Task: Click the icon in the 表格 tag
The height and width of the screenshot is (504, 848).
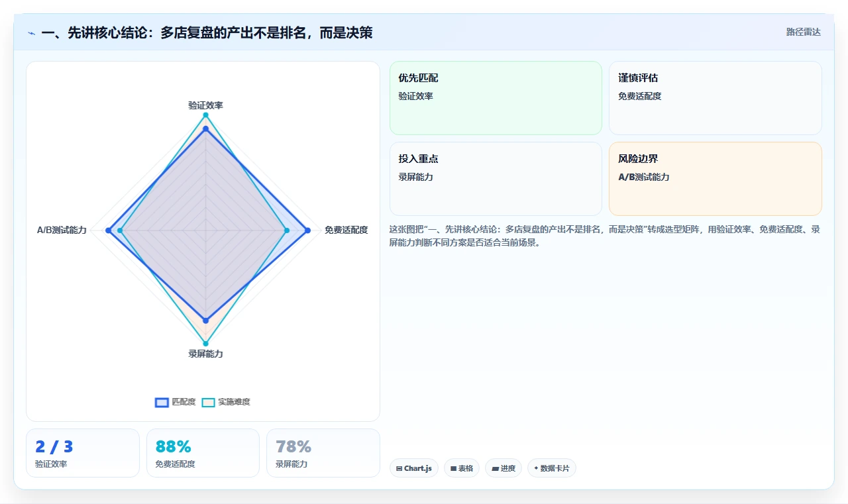Action: 453,468
